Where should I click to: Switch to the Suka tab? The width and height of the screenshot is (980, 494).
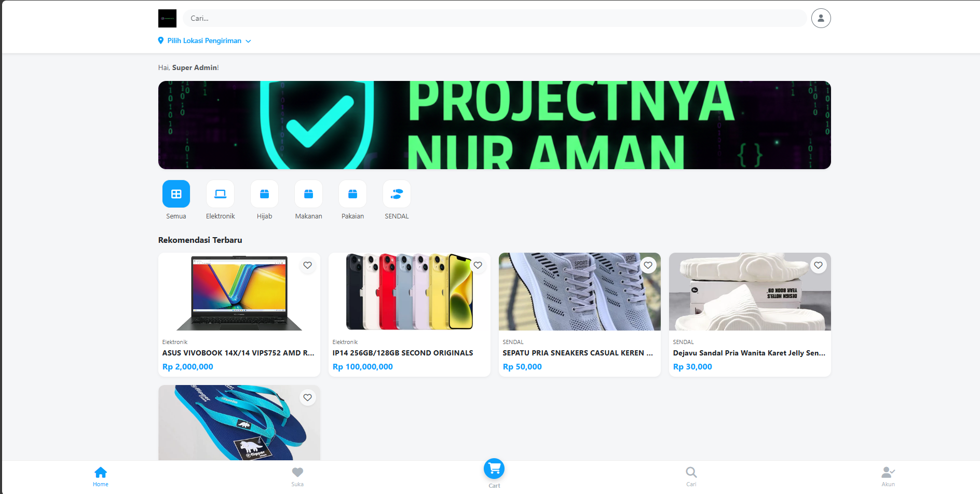pos(297,476)
